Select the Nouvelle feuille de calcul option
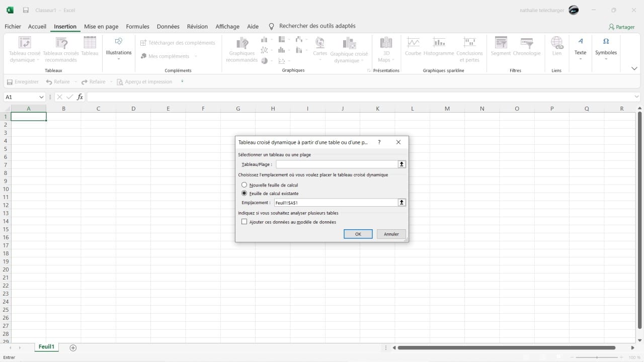Image resolution: width=644 pixels, height=362 pixels. tap(245, 185)
